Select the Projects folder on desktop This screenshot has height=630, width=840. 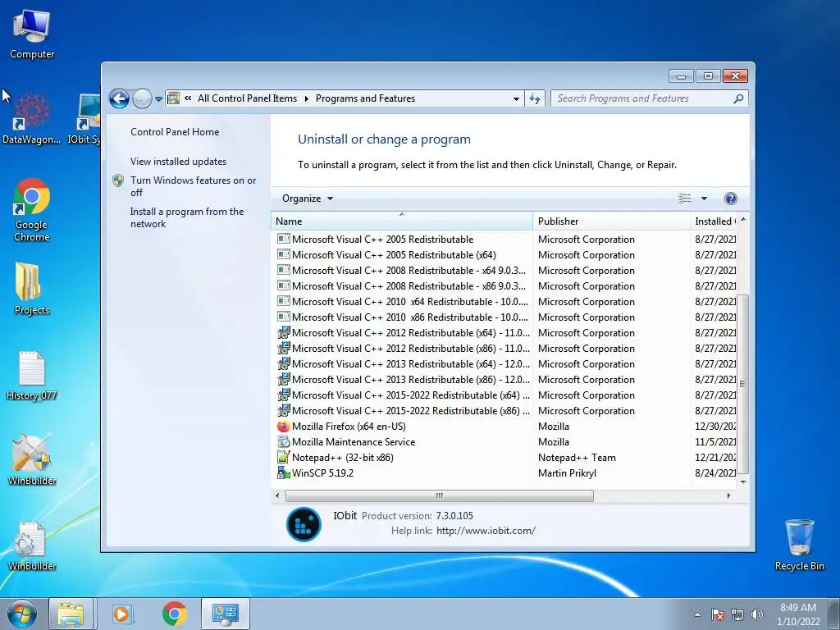(x=32, y=288)
